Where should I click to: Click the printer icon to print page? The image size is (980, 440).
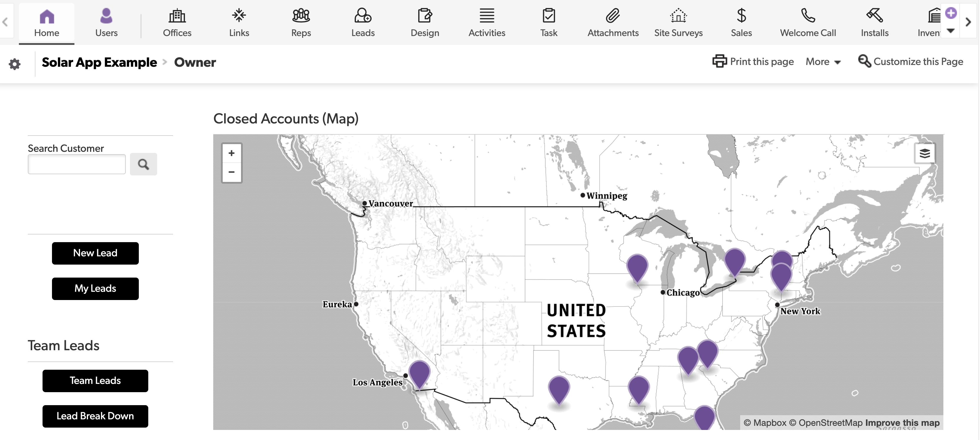point(719,61)
